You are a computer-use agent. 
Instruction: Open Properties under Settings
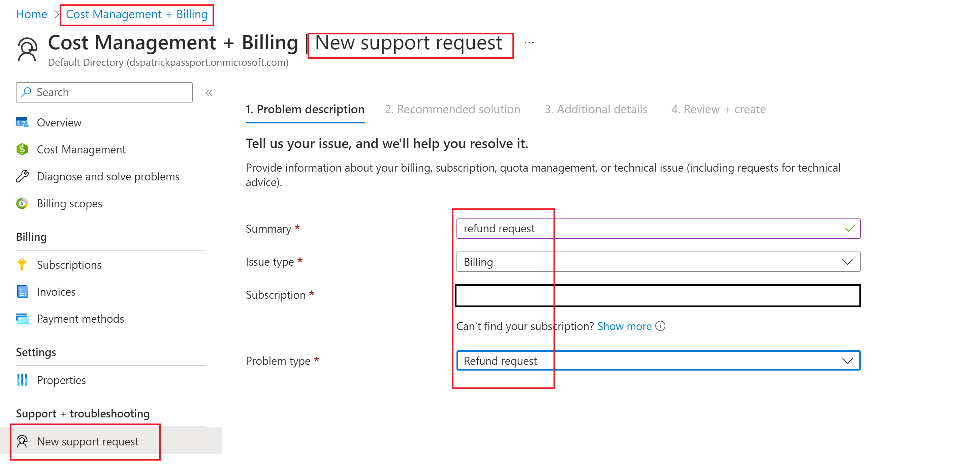61,380
